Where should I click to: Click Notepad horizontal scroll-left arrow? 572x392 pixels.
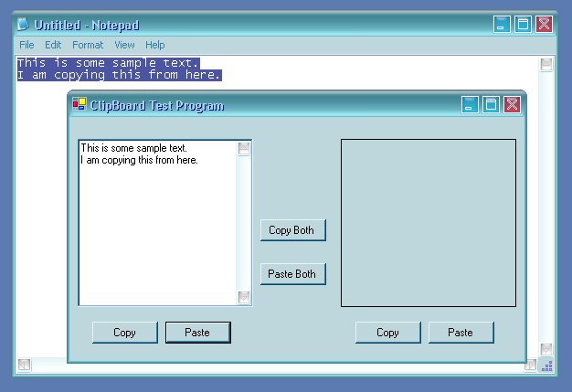pyautogui.click(x=24, y=365)
